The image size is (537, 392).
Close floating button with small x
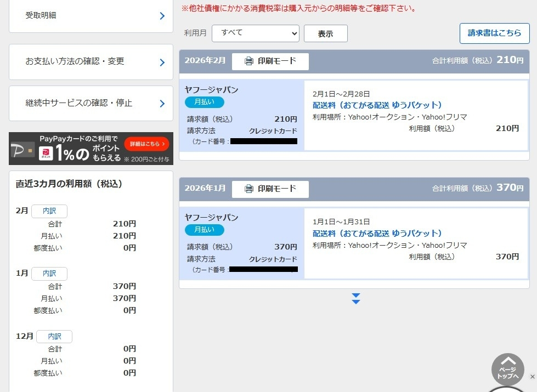(x=532, y=377)
